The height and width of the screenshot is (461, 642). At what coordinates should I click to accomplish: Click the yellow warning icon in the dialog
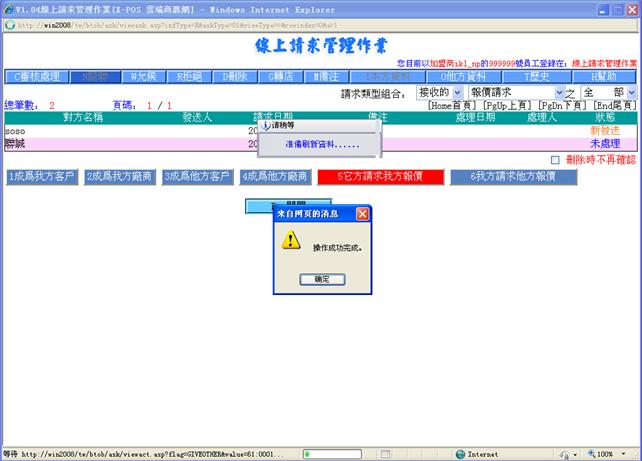(291, 240)
